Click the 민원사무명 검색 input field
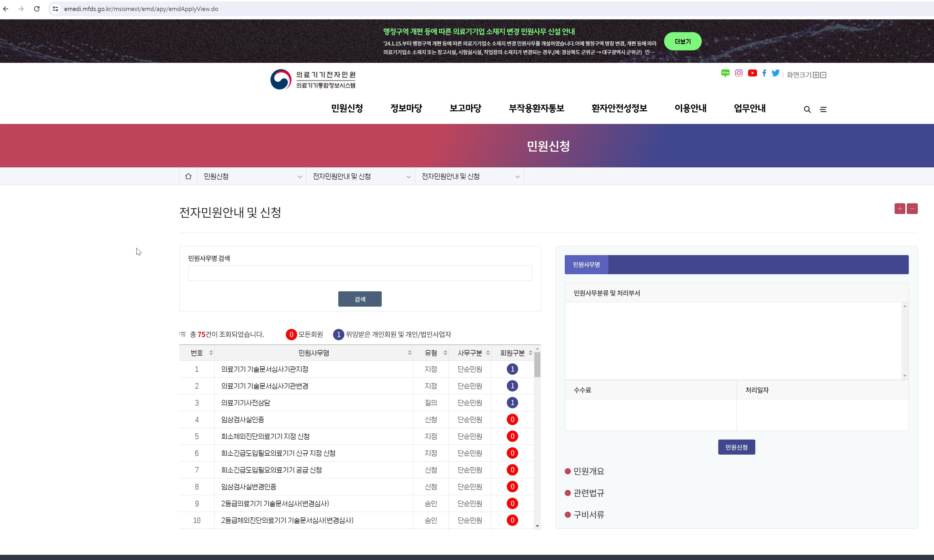 point(360,273)
